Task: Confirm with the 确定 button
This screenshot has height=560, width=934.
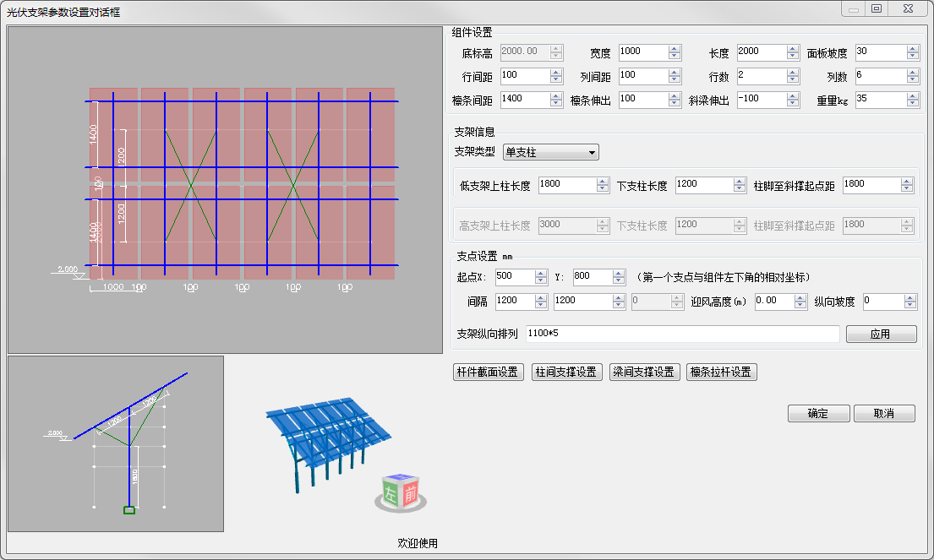Action: 817,414
